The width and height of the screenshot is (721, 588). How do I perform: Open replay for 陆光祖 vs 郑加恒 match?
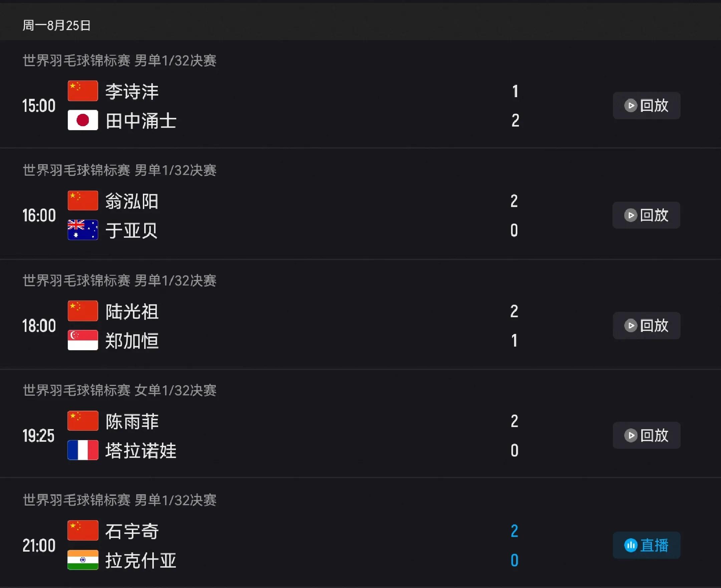tap(646, 326)
